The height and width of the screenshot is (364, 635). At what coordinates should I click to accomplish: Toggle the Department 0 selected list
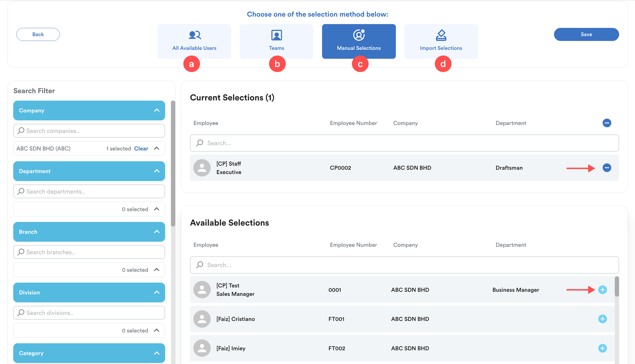click(157, 209)
